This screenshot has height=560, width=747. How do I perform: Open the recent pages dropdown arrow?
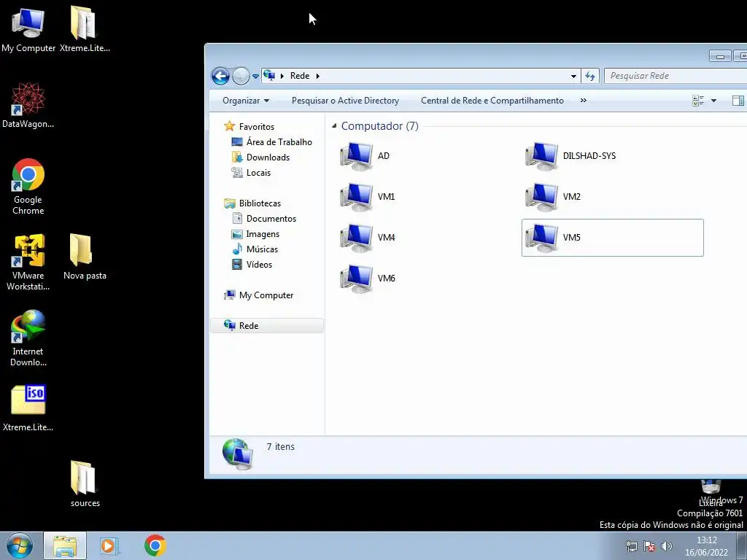pyautogui.click(x=255, y=76)
